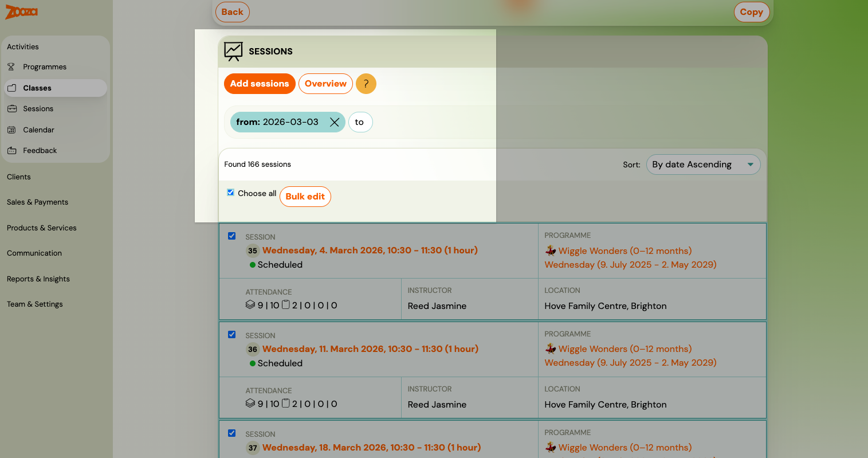Open Wiggle Wonders programme link in session 35

(x=625, y=250)
